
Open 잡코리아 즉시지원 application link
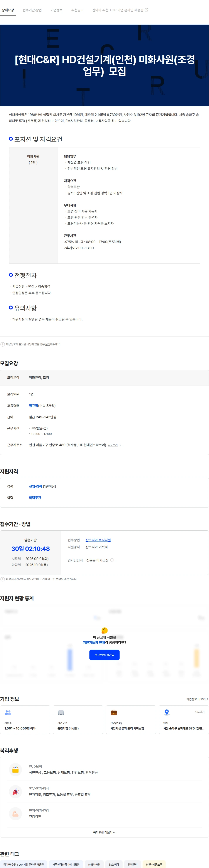tap(98, 540)
